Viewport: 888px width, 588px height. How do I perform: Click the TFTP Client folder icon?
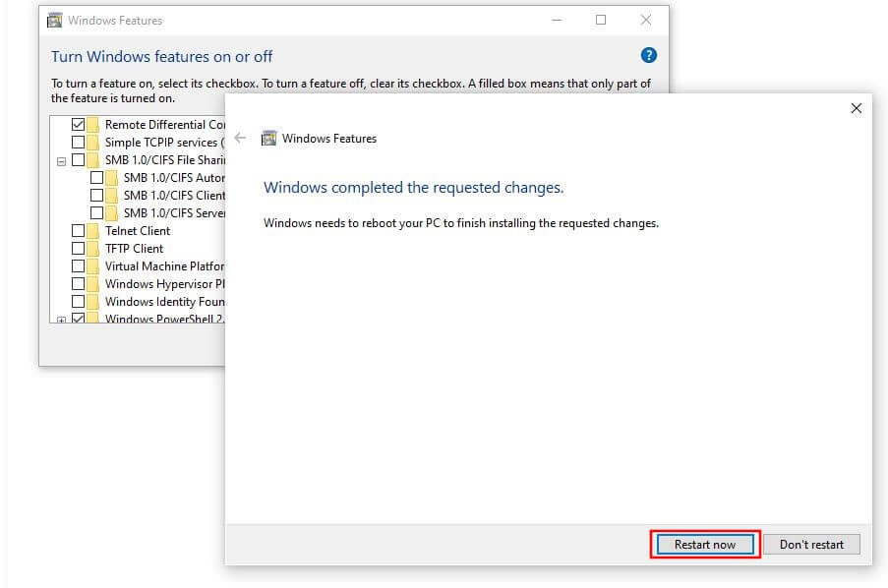(x=92, y=249)
